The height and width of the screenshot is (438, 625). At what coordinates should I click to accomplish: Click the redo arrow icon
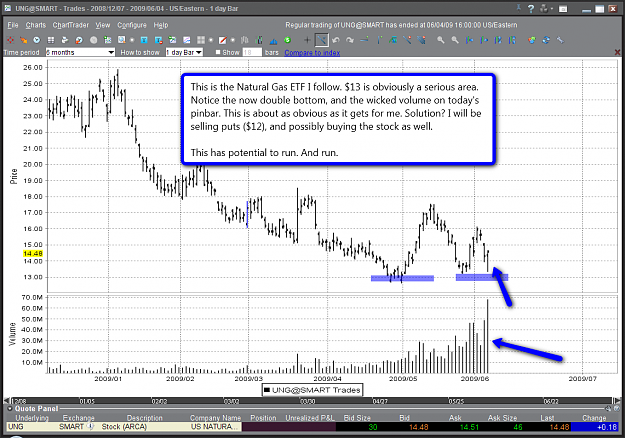coord(350,40)
